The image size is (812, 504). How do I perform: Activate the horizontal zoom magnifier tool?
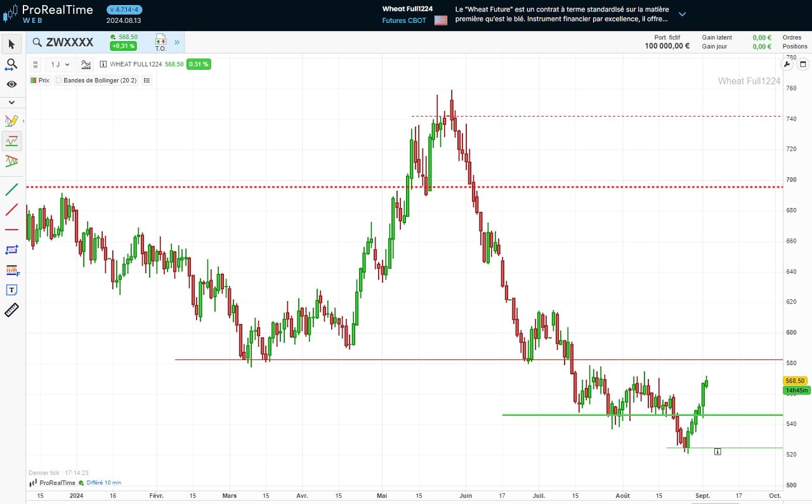point(11,64)
